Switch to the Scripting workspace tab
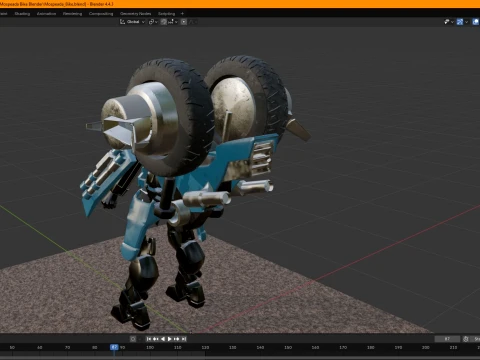Viewport: 480px width, 360px height. click(x=166, y=14)
